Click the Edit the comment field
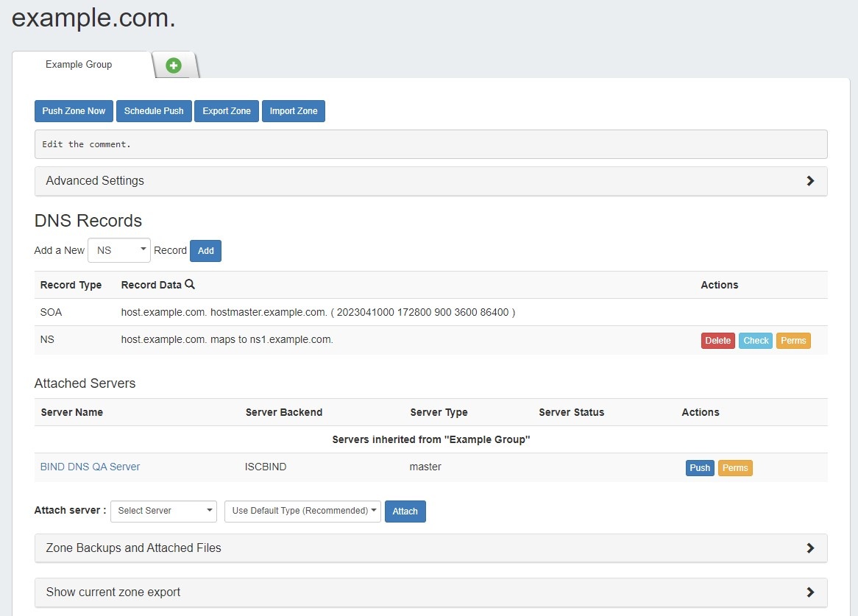 pyautogui.click(x=430, y=144)
